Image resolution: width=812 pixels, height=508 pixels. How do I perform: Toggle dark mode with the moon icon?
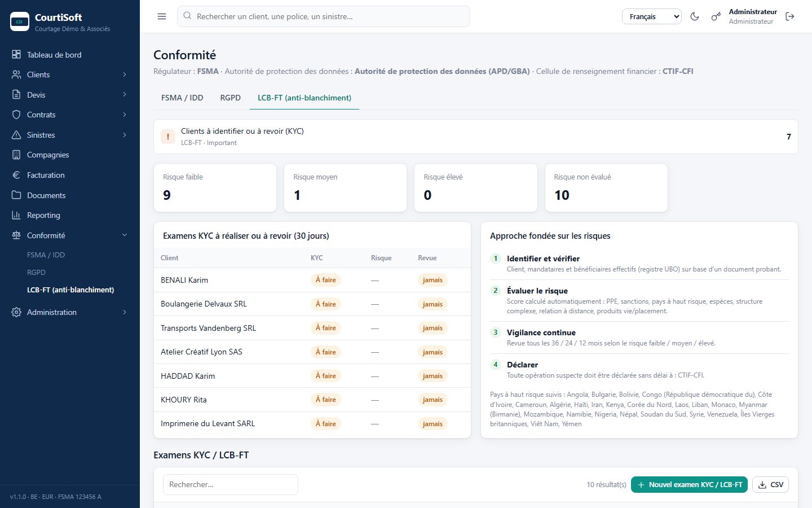tap(695, 16)
